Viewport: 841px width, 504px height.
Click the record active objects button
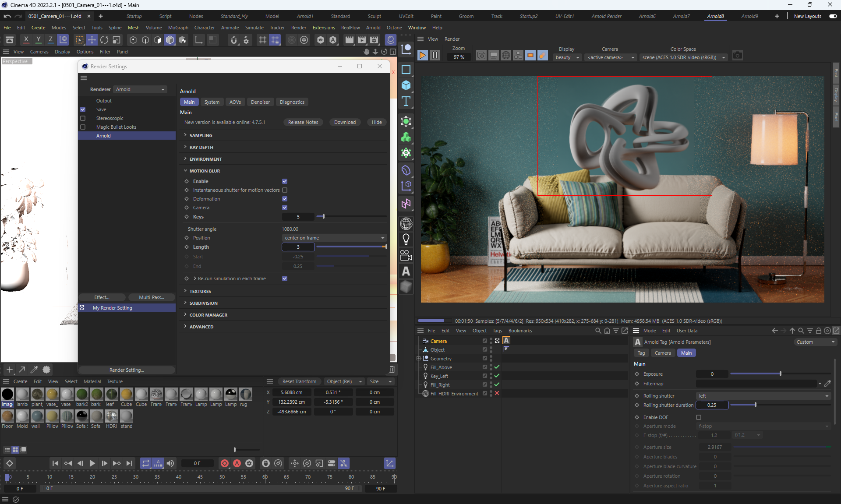[x=225, y=463]
